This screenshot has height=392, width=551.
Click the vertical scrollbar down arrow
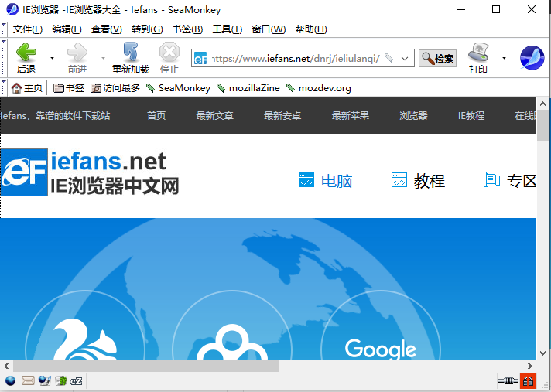(x=543, y=353)
